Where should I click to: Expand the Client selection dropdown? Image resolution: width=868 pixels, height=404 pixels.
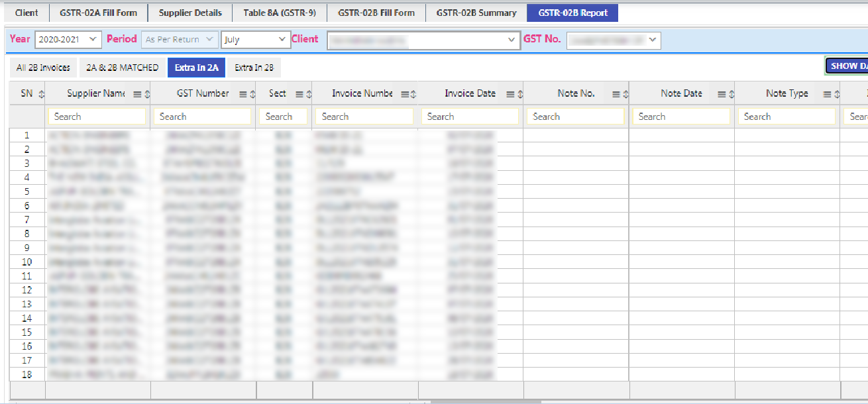[423, 40]
